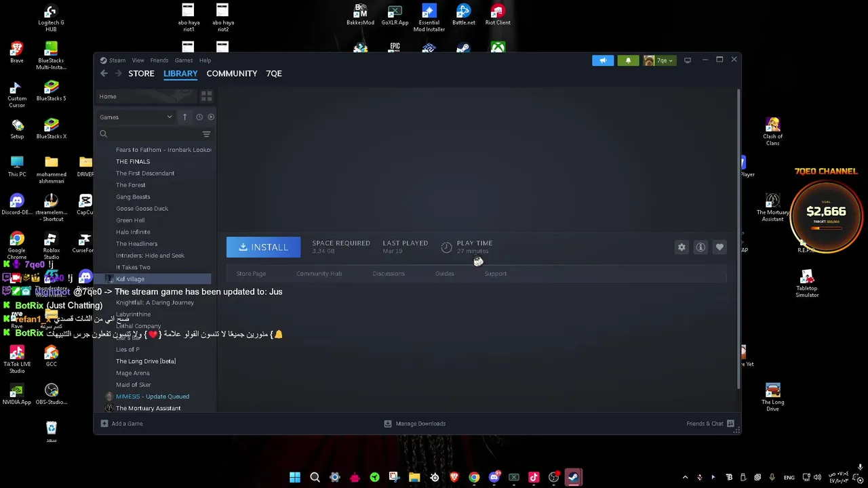Open Windows Start menu
This screenshot has height=488, width=868.
pyautogui.click(x=295, y=477)
